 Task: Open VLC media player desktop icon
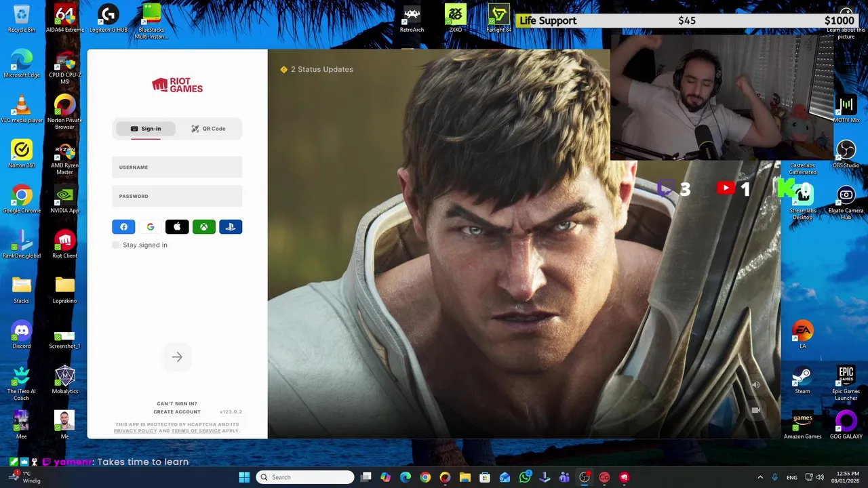[x=22, y=109]
